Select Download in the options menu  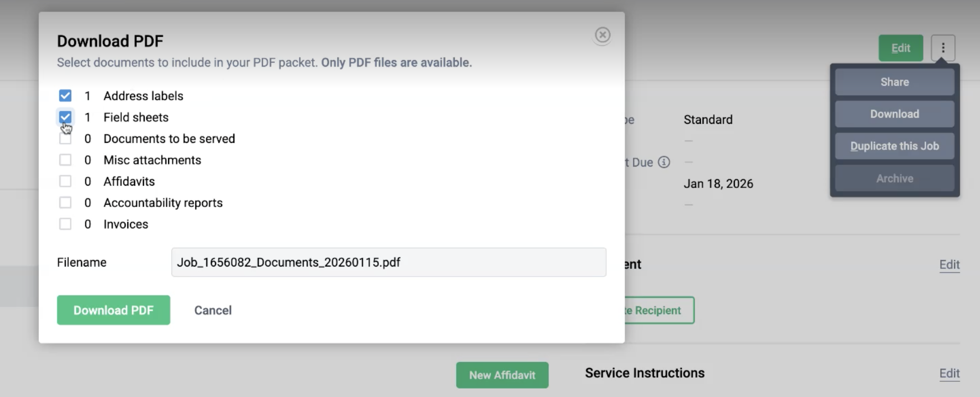coord(894,114)
